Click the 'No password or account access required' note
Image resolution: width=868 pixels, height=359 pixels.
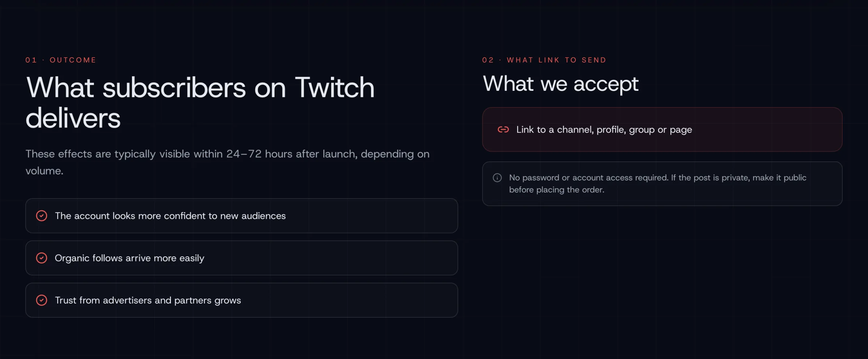658,178
